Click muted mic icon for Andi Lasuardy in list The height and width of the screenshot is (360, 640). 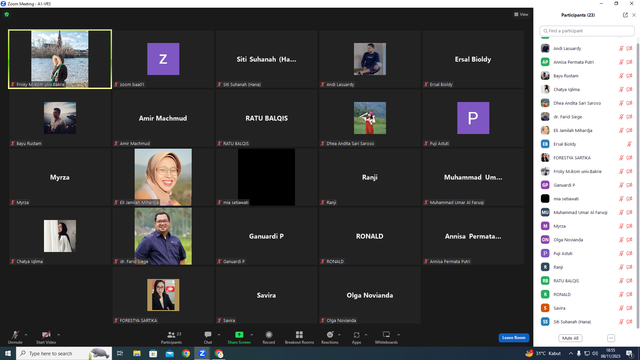coord(621,49)
